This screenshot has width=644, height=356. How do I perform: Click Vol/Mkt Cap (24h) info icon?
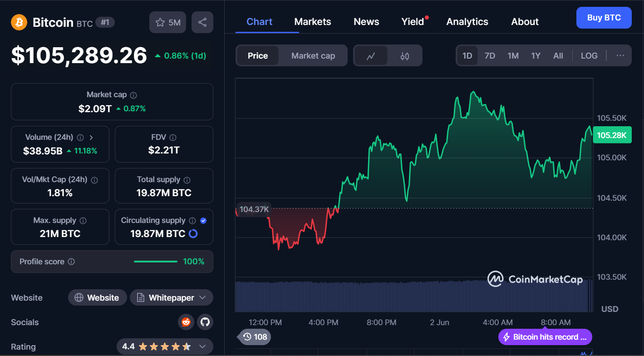tap(94, 180)
